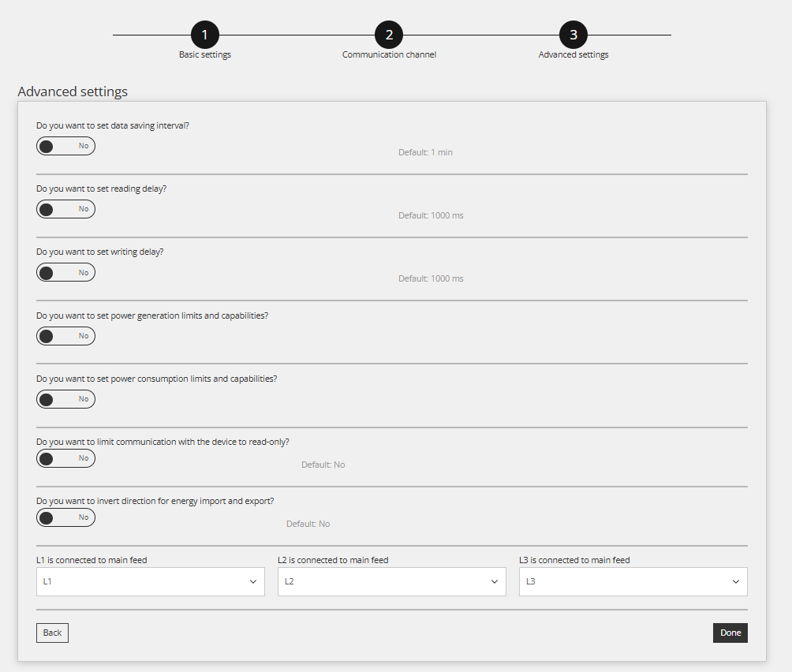Go to step 1 Basic settings circle
This screenshot has height=672, width=792.
[x=204, y=35]
